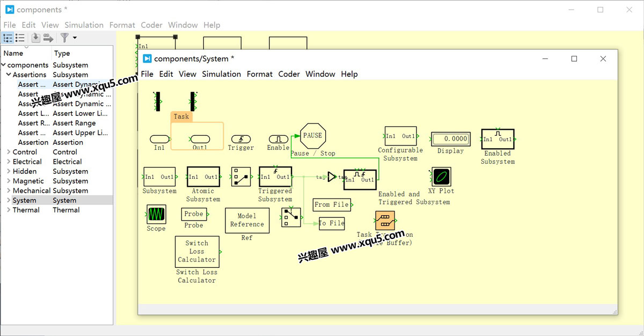Select the Assert Lower Li... row
The height and width of the screenshot is (336, 644).
click(56, 113)
